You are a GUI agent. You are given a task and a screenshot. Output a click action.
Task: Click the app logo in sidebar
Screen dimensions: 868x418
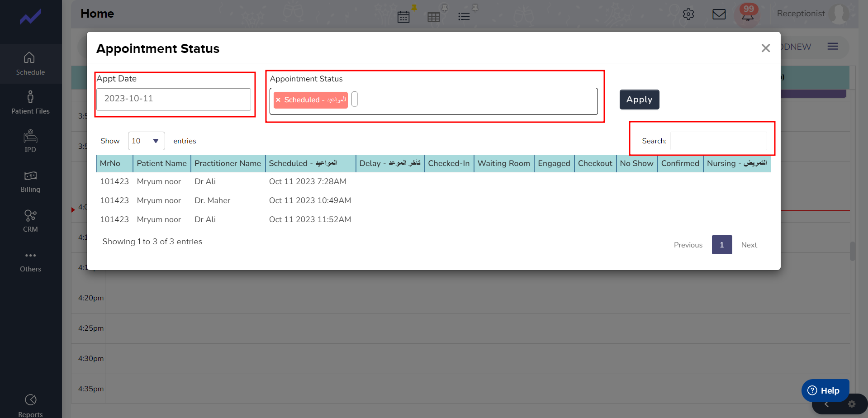tap(30, 18)
